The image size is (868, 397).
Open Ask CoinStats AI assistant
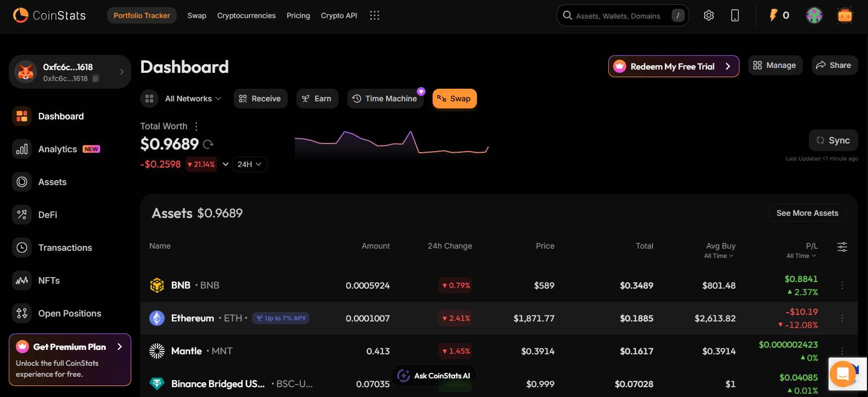tap(434, 376)
